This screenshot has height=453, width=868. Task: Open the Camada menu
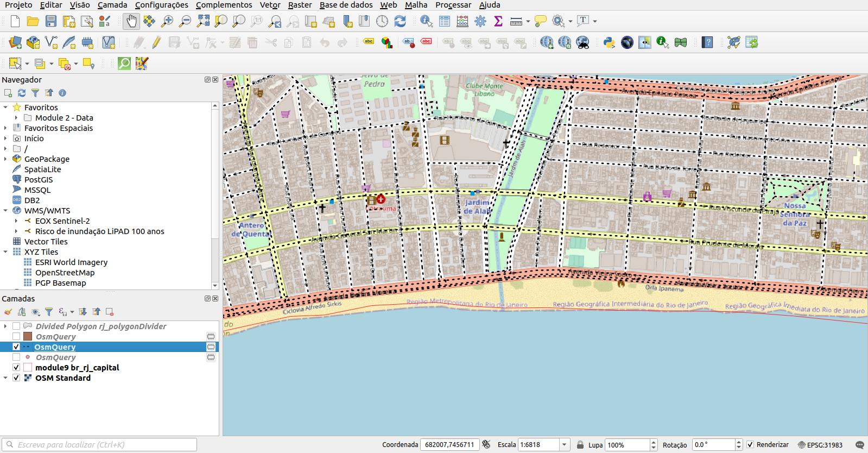coord(112,5)
